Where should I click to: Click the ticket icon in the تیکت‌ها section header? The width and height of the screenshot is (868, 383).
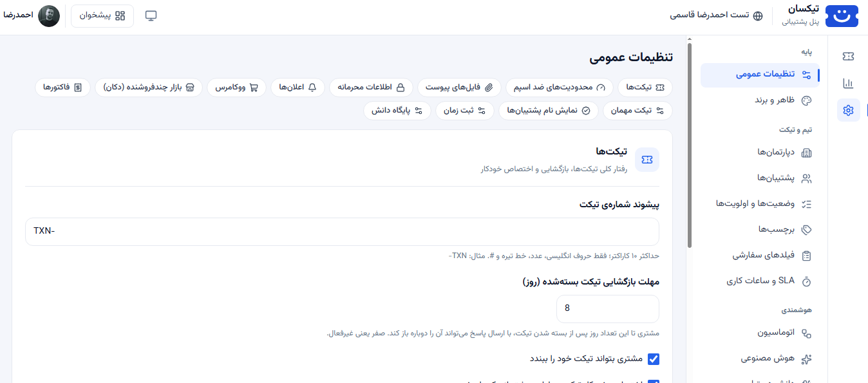[x=647, y=160]
